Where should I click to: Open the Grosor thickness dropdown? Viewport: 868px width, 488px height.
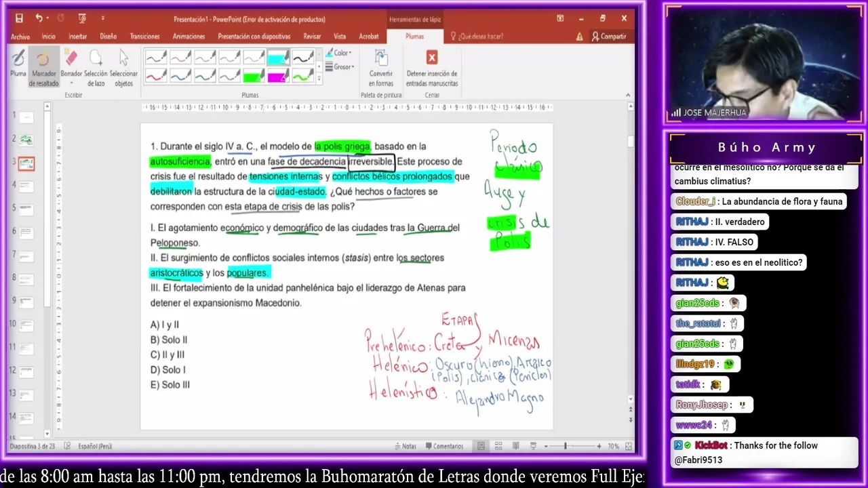pyautogui.click(x=339, y=67)
